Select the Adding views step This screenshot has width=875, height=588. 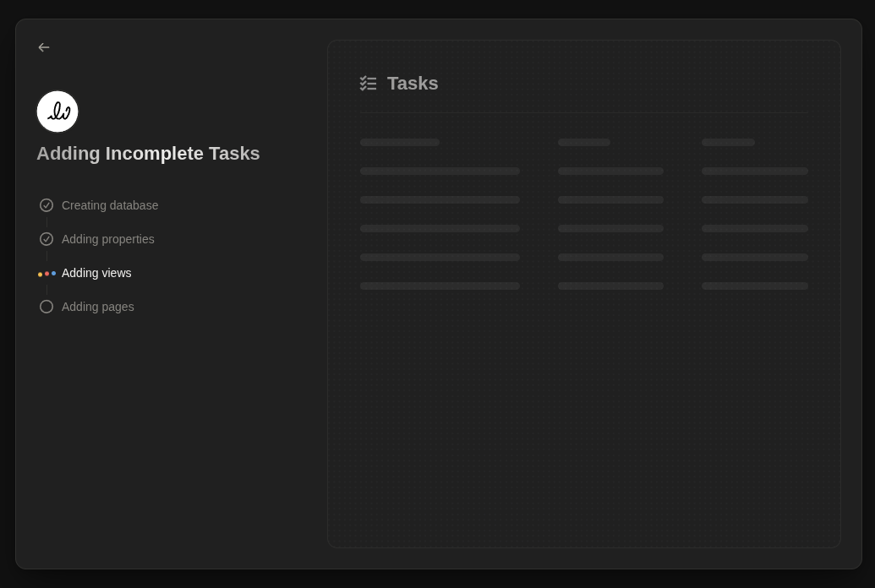pyautogui.click(x=96, y=273)
